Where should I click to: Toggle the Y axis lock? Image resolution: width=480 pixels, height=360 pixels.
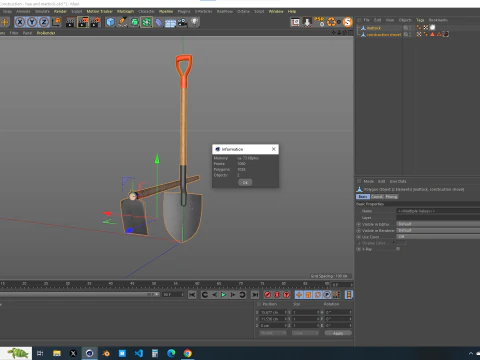[x=32, y=22]
